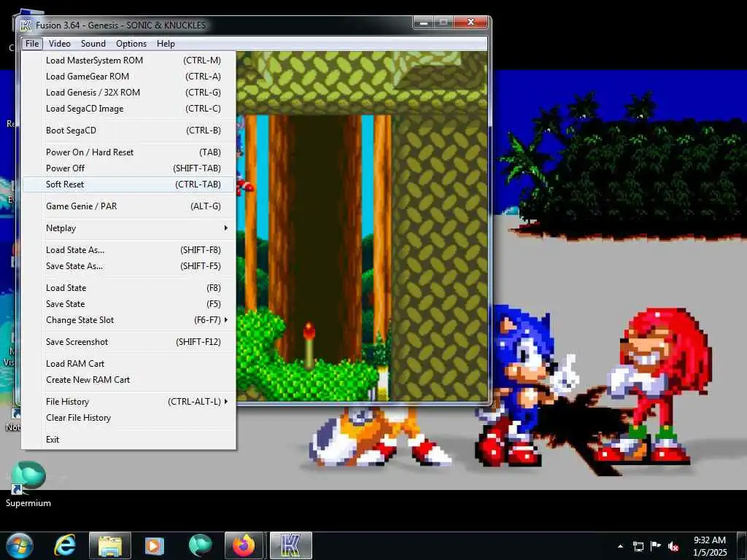Select Load RAM Cart

(x=128, y=365)
